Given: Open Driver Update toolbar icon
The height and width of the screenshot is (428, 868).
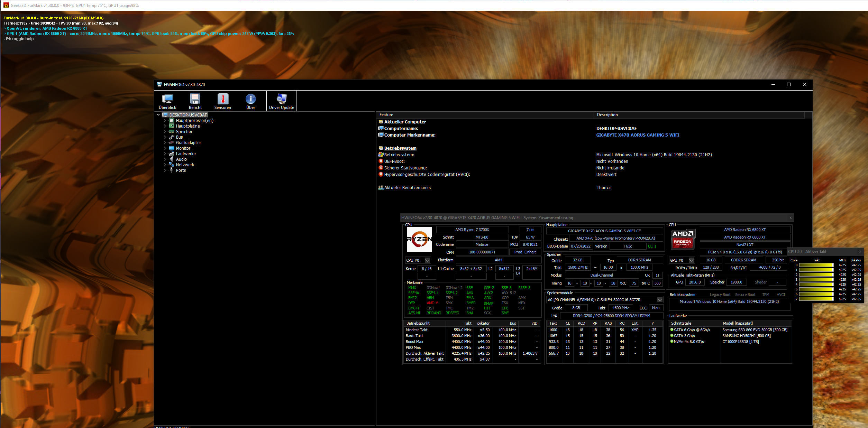Looking at the screenshot, I should pos(282,101).
